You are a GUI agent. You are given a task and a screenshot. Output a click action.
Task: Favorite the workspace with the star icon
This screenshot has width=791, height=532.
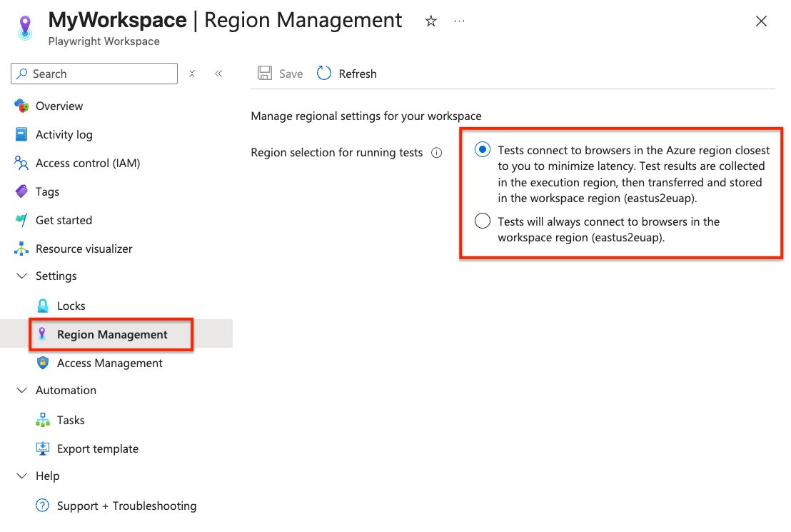(x=430, y=21)
